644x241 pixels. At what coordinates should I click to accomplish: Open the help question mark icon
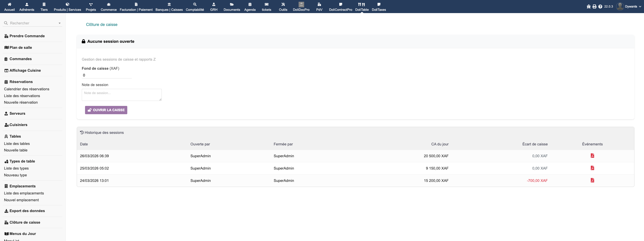600,7
